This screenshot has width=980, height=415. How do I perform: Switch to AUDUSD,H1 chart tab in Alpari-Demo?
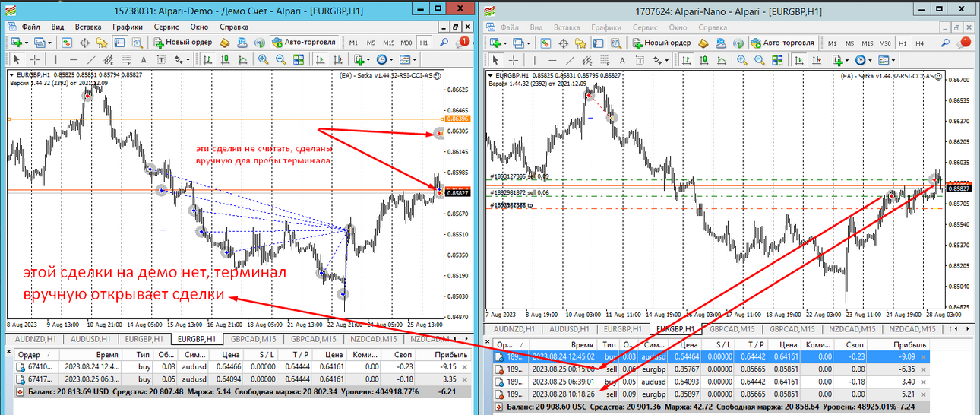(90, 339)
